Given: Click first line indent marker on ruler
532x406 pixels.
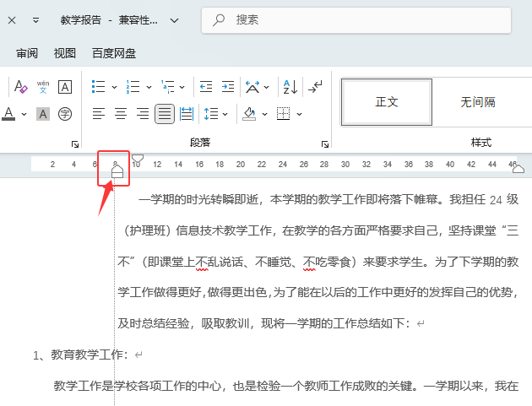Looking at the screenshot, I should (138, 159).
